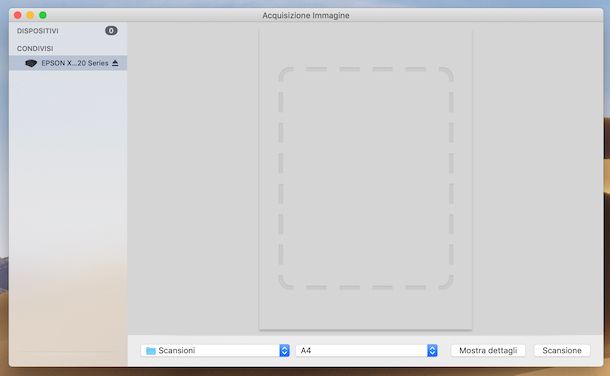Eject the shared EPSON scanner
610x376 pixels.
click(115, 63)
